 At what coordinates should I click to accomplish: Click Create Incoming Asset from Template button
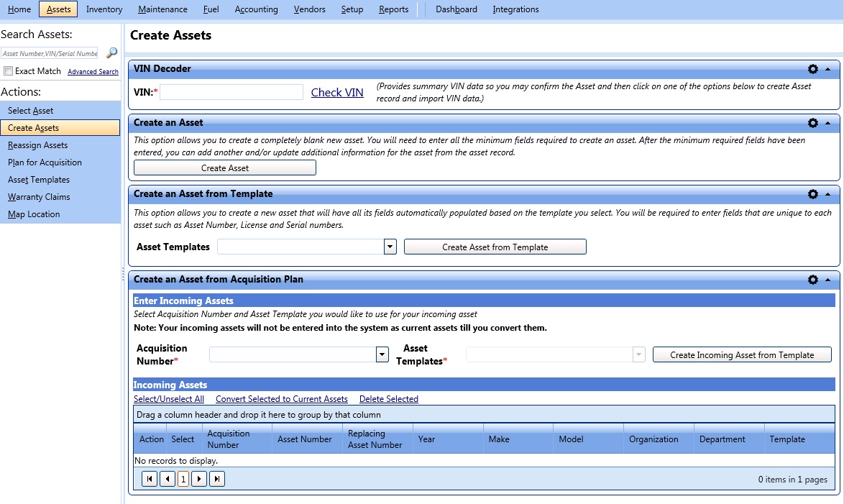742,354
